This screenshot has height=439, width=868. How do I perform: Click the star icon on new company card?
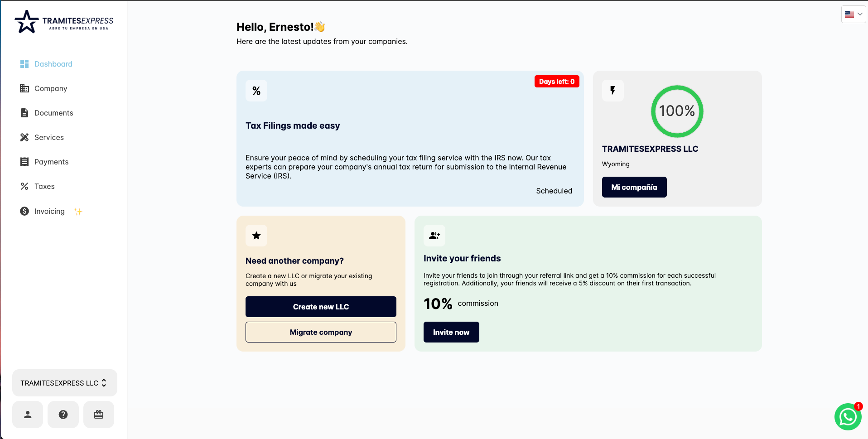click(256, 236)
